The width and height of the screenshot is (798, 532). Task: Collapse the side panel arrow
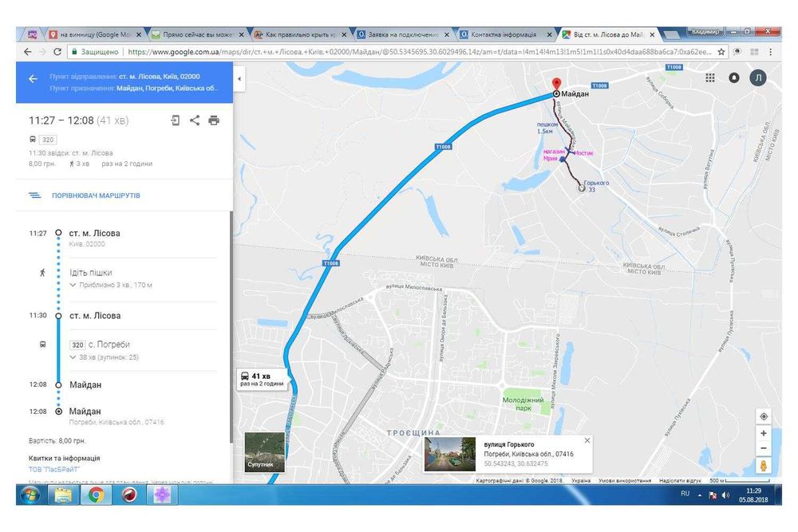click(239, 79)
